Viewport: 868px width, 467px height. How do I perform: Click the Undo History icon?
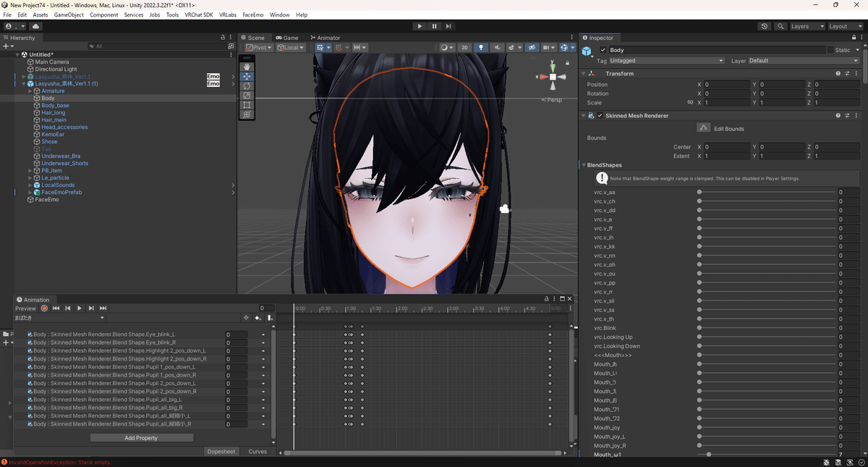[765, 26]
